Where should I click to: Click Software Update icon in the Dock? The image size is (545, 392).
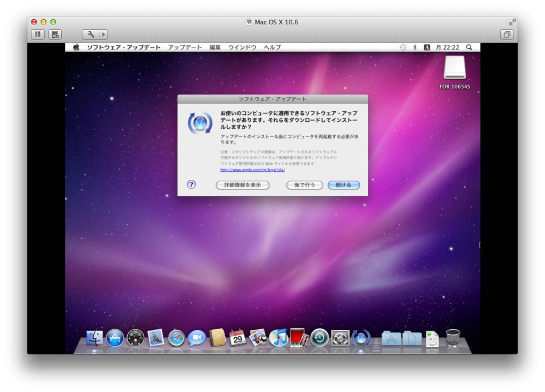point(361,338)
